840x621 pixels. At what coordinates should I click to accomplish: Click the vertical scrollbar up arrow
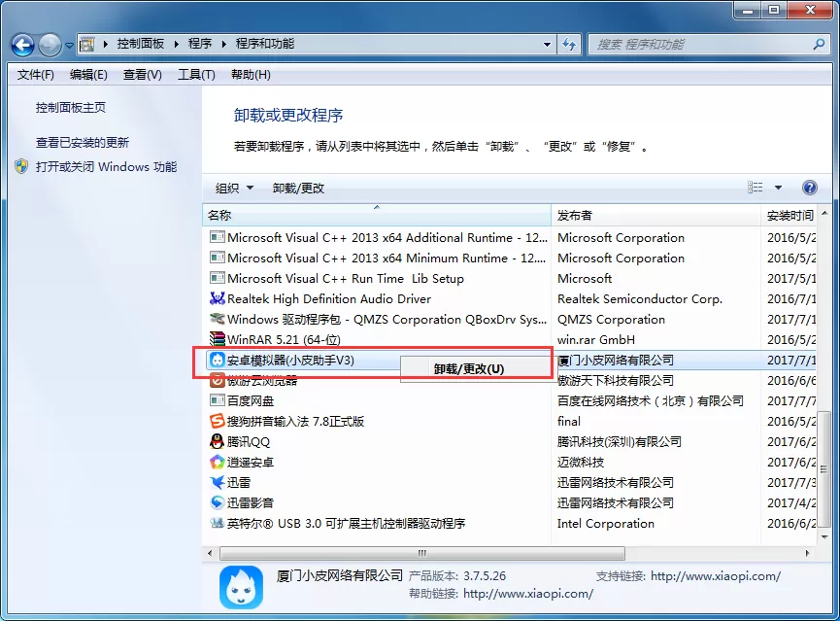click(823, 213)
